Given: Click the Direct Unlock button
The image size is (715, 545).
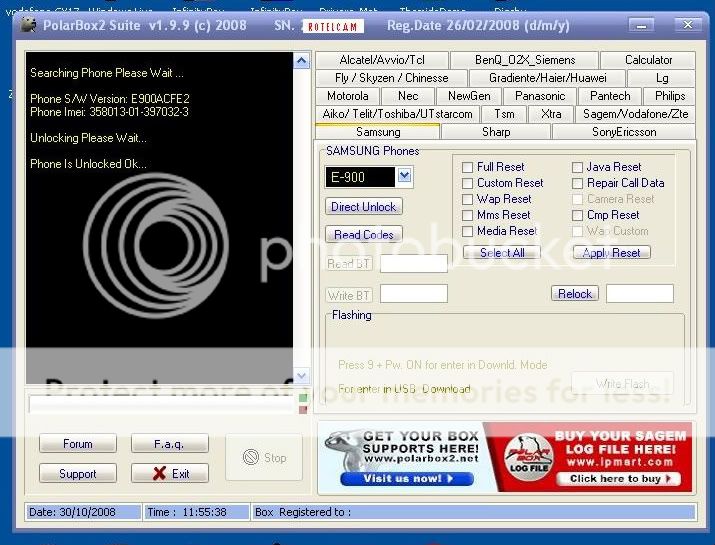Looking at the screenshot, I should coord(363,207).
